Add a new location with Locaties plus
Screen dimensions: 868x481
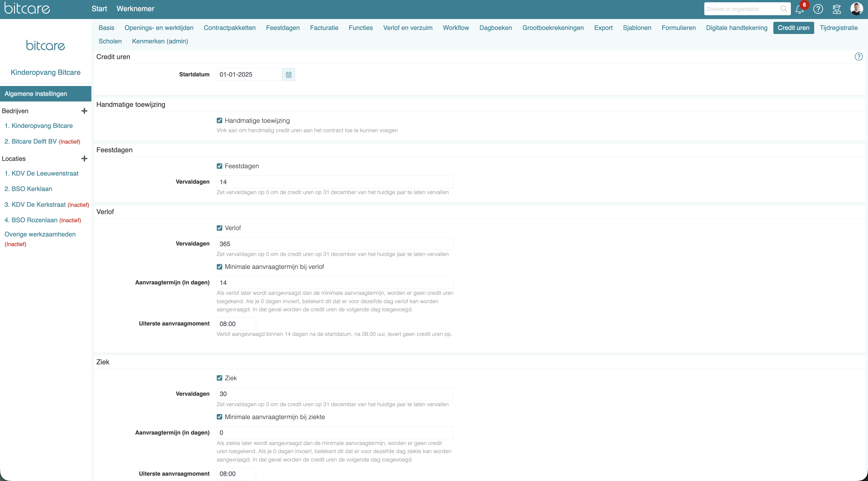point(84,159)
